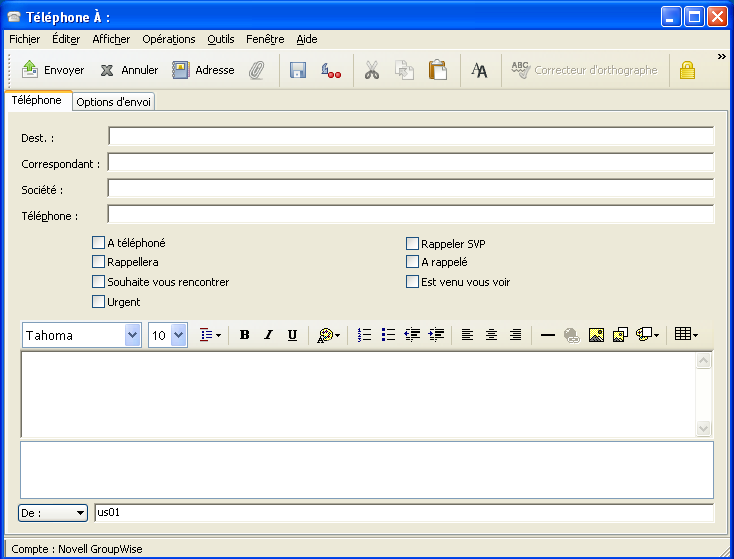The image size is (734, 559).
Task: Open the Adresse address book
Action: (x=203, y=70)
